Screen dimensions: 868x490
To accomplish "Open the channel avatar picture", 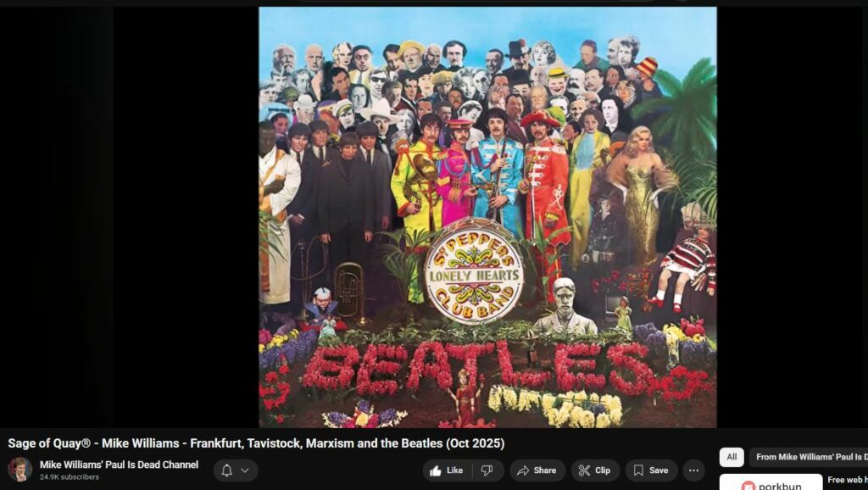I will click(x=19, y=470).
